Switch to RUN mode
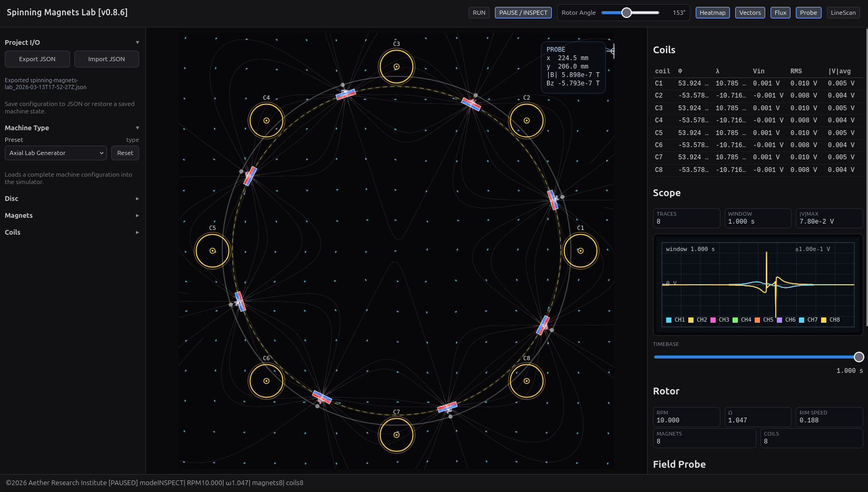This screenshot has height=492, width=868. click(479, 13)
